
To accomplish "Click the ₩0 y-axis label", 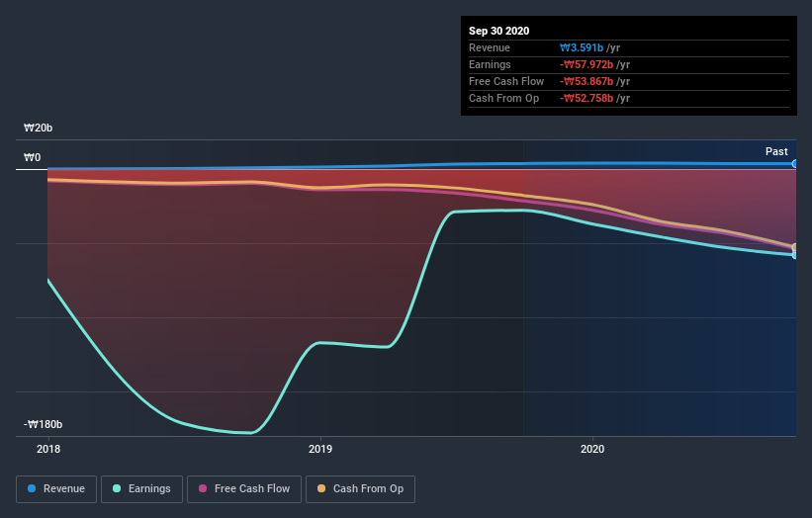I will click(32, 157).
